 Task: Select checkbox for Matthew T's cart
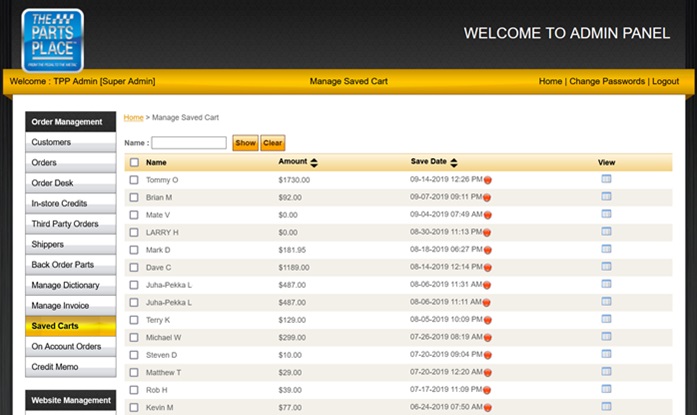[x=134, y=372]
